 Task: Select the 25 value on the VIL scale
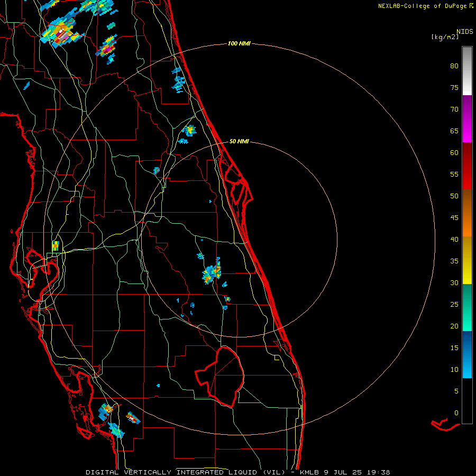pyautogui.click(x=454, y=305)
